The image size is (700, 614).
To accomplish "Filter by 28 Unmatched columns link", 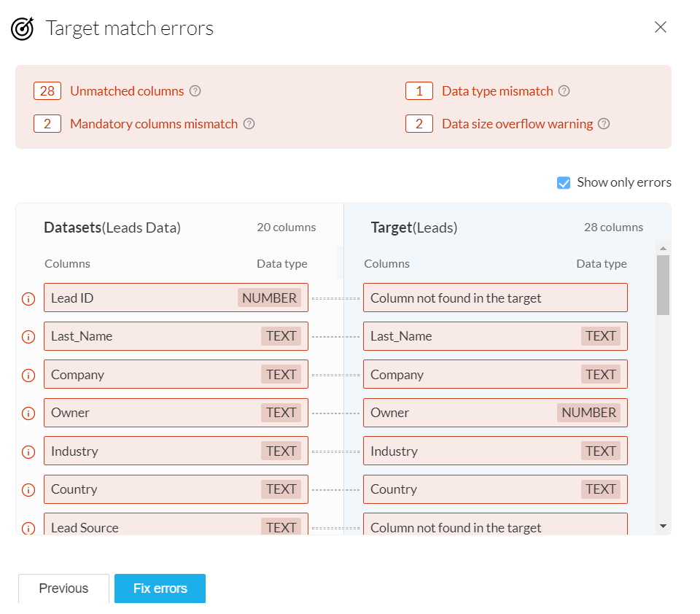I will coord(109,91).
